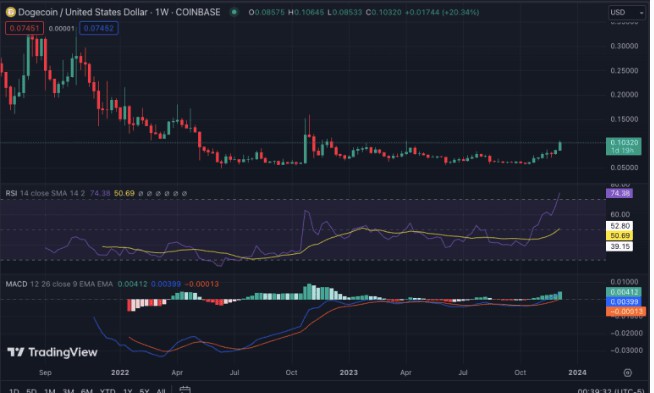Image resolution: width=654 pixels, height=393 pixels.
Task: Click the high value H0.10645
Action: tap(306, 13)
